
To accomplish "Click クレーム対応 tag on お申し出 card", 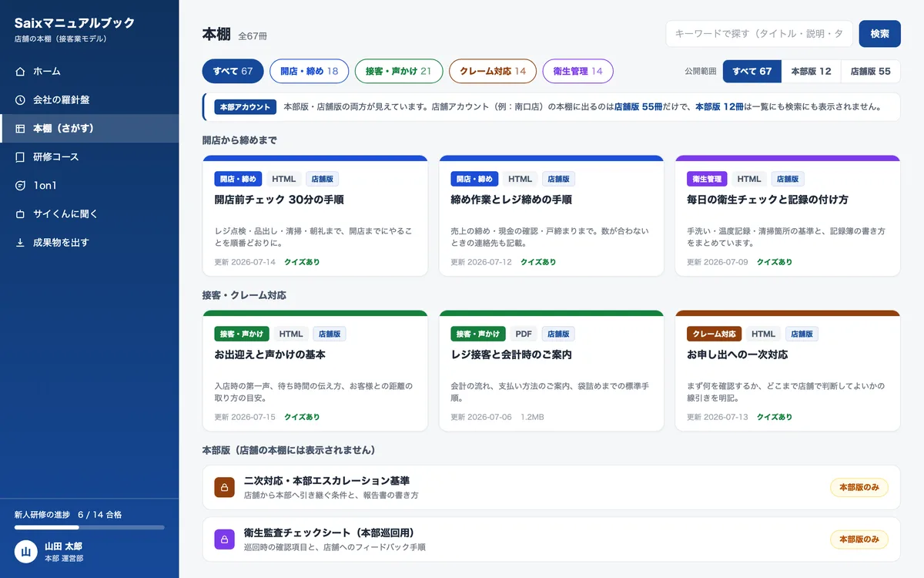I will click(x=714, y=334).
